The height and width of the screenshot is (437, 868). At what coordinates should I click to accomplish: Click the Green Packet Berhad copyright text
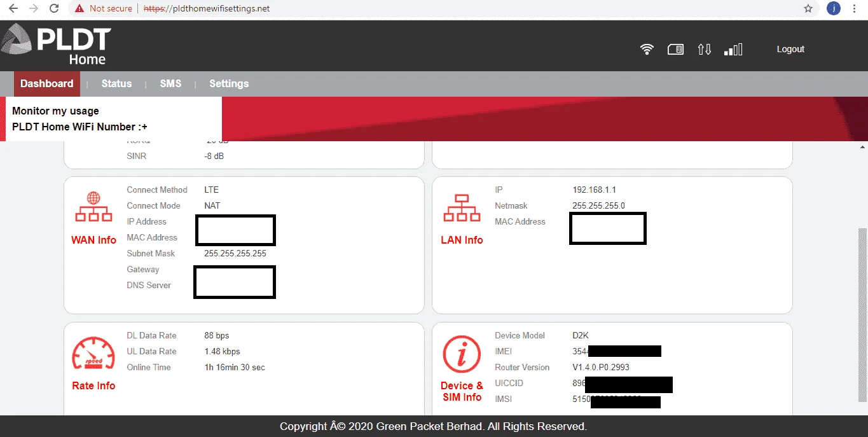433,426
